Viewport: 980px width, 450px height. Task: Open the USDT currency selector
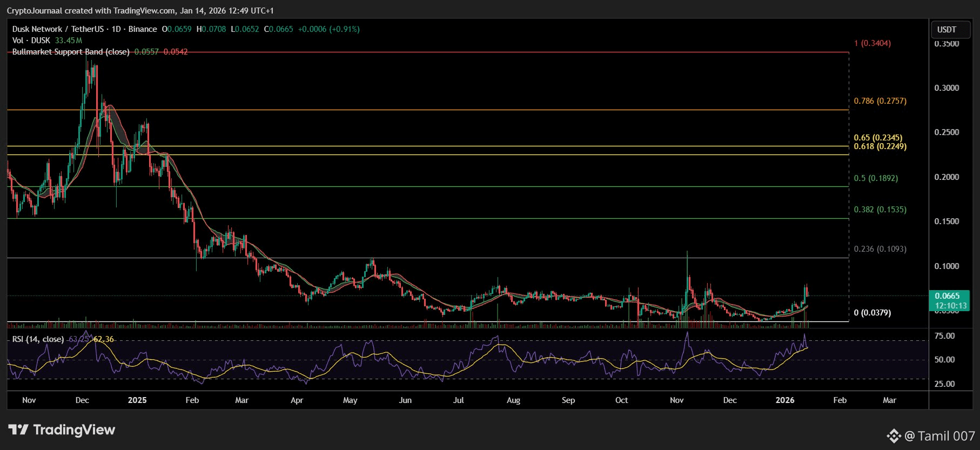click(947, 30)
